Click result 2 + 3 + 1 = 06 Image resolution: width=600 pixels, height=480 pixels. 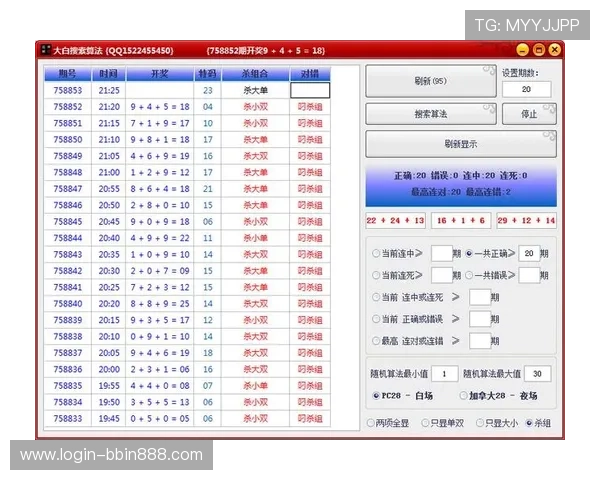[160, 369]
